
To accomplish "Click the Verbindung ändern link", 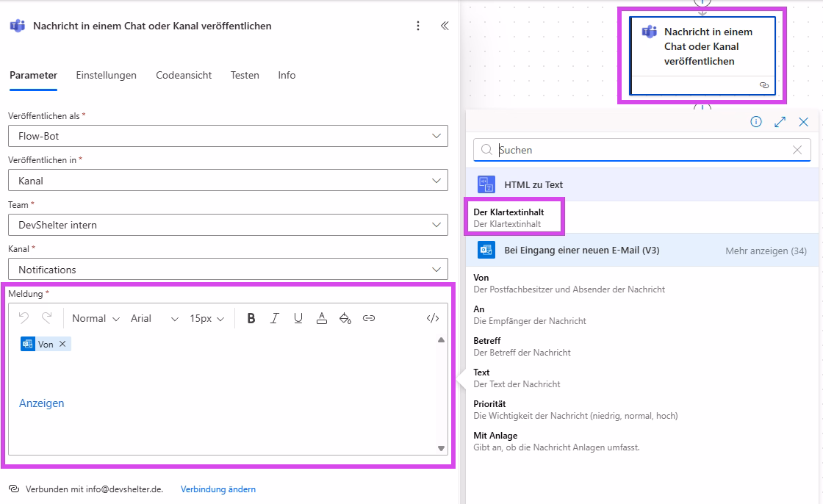I will pyautogui.click(x=218, y=489).
